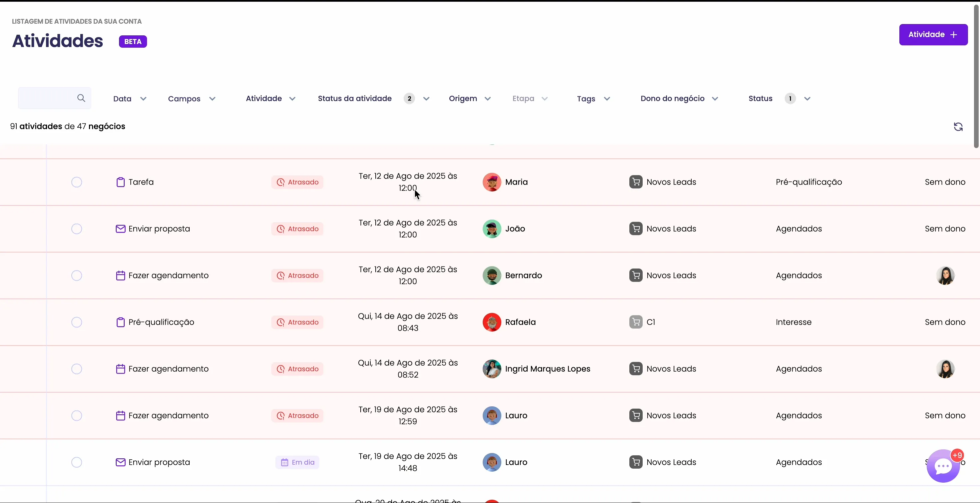Click the Atividade + button
The height and width of the screenshot is (503, 980).
pyautogui.click(x=933, y=35)
